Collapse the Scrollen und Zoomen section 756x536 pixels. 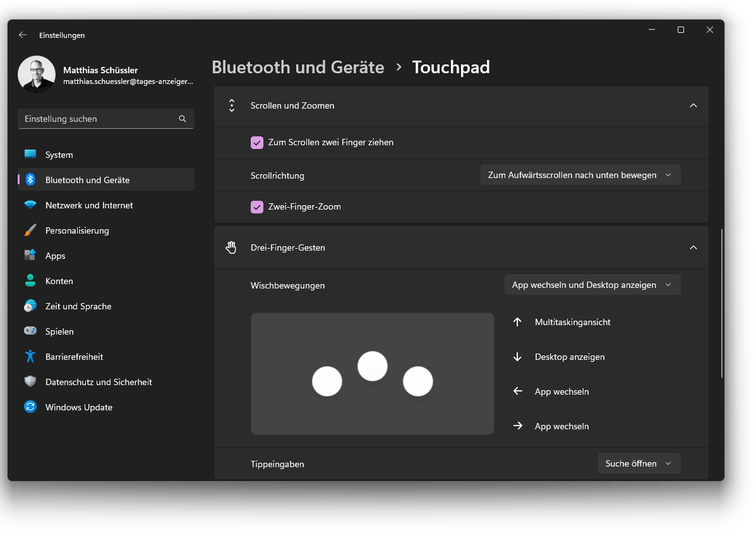(693, 105)
